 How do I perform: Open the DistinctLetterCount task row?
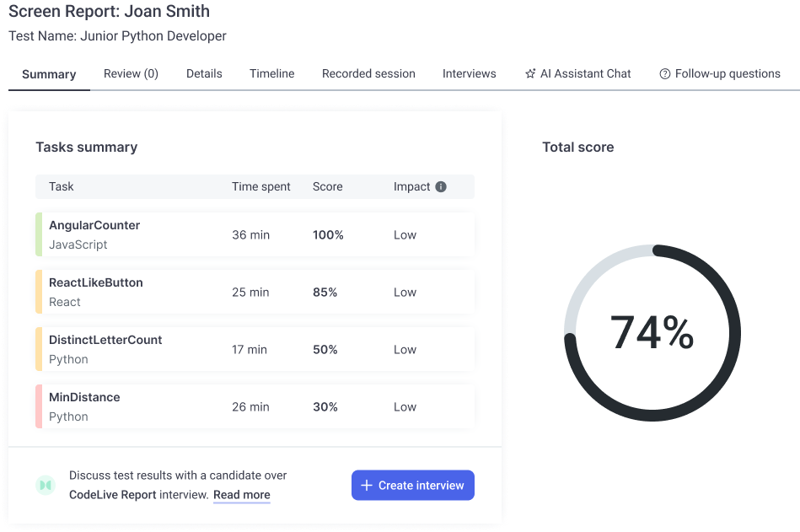coord(253,349)
